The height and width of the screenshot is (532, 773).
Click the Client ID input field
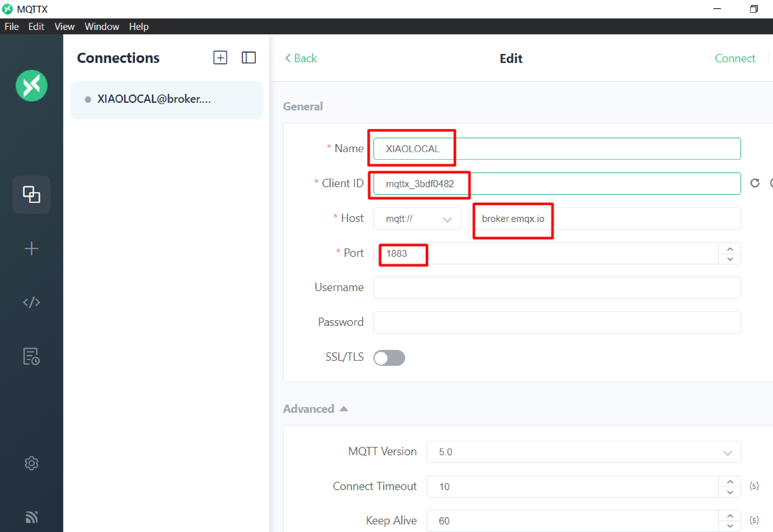pyautogui.click(x=557, y=184)
